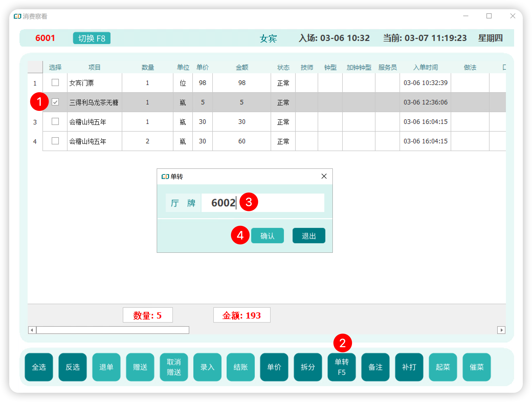Click the amount cell showing 60

(x=242, y=141)
